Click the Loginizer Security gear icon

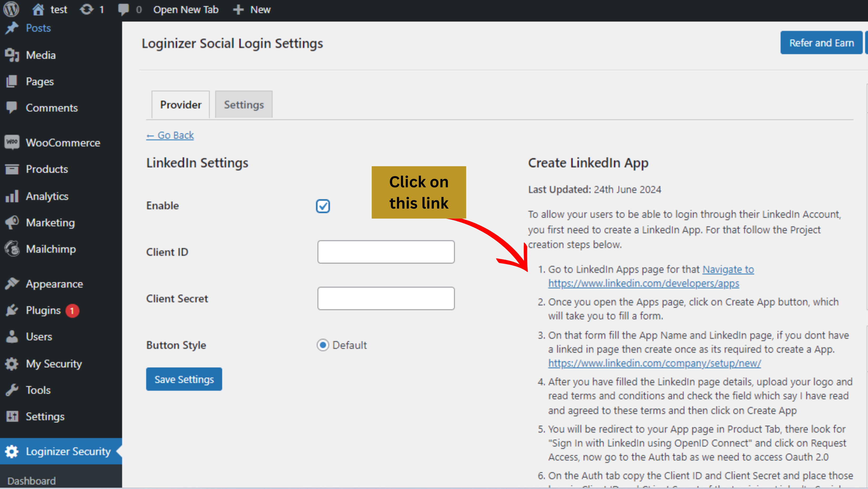[12, 451]
